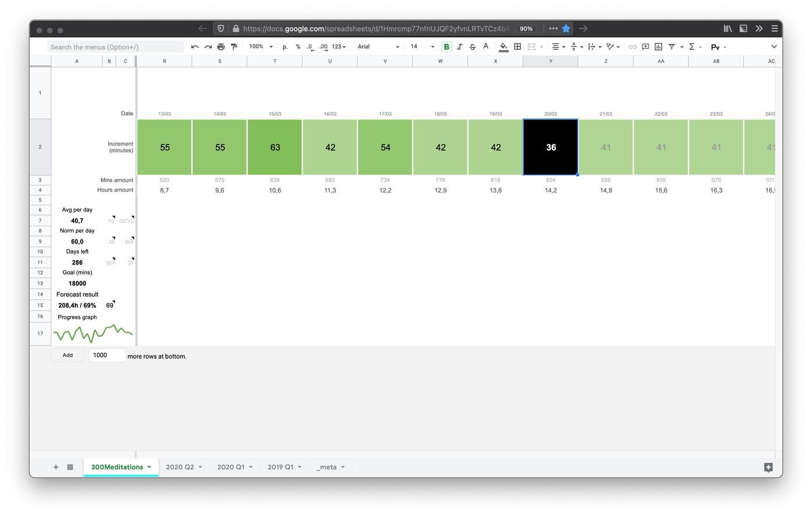Click the insert comment icon
The image size is (812, 516).
(x=645, y=47)
